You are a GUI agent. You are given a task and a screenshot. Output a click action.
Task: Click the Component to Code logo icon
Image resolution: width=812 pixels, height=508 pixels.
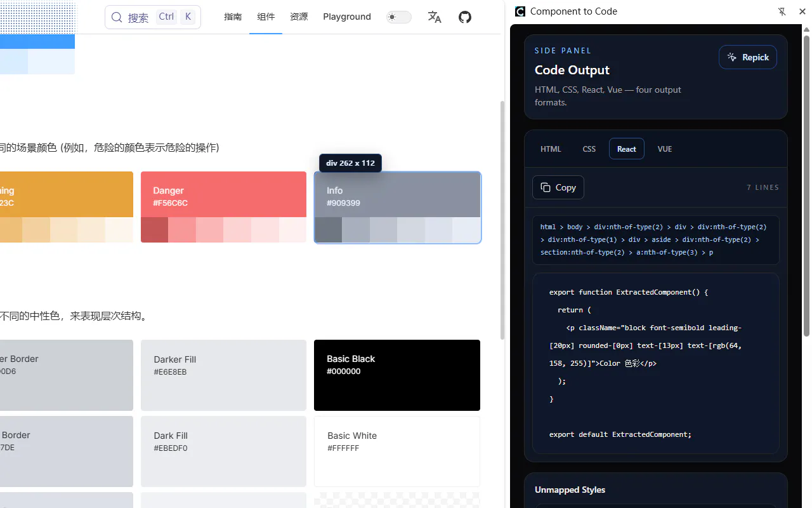point(520,11)
